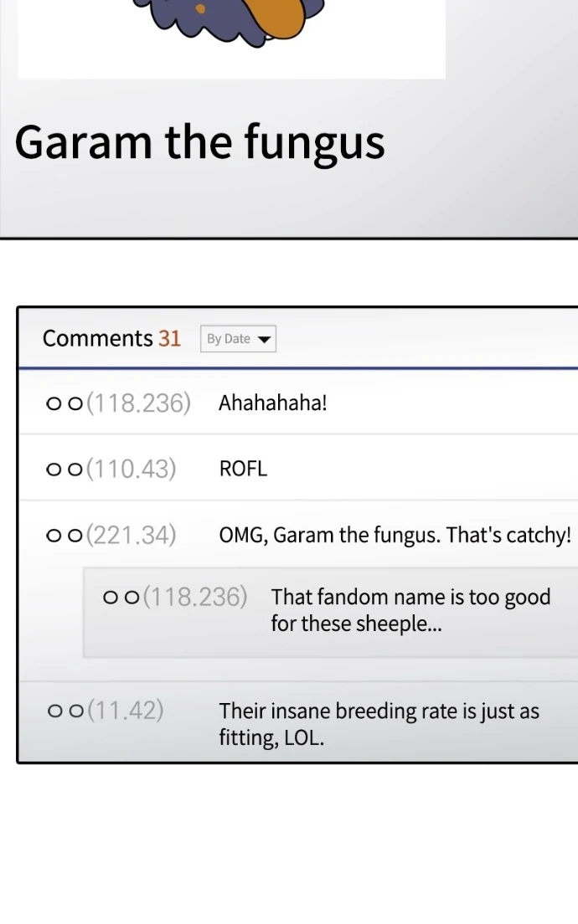Click the circle nickname beside (110.43)
The width and height of the screenshot is (578, 924).
click(x=65, y=470)
